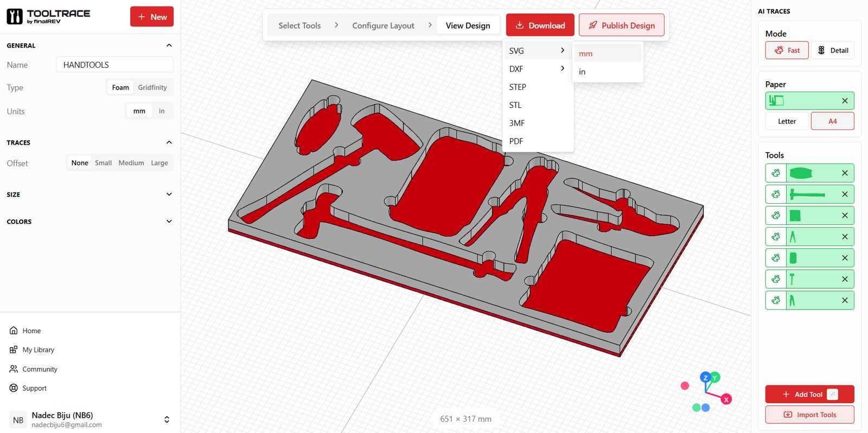Select A4 paper size

click(x=833, y=121)
